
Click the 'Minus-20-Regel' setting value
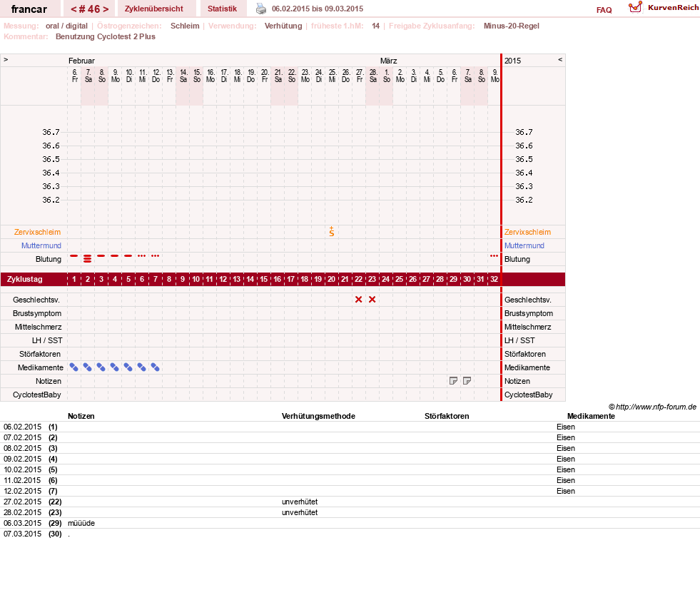(x=512, y=26)
